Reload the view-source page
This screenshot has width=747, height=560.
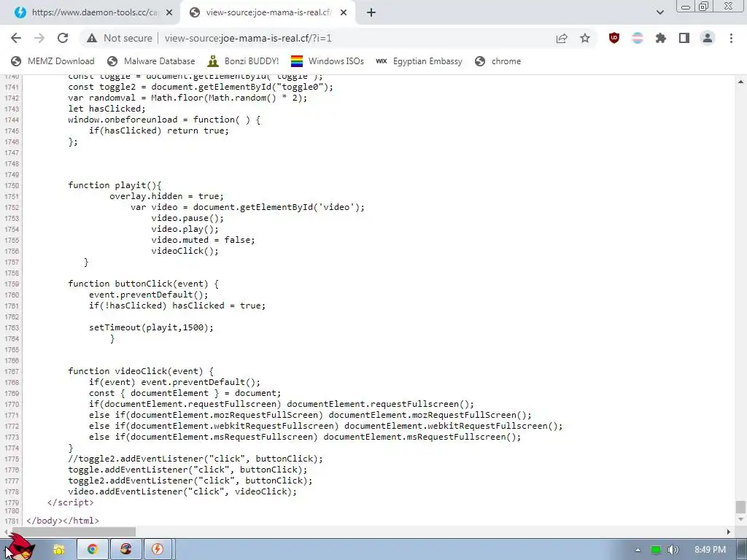point(63,38)
